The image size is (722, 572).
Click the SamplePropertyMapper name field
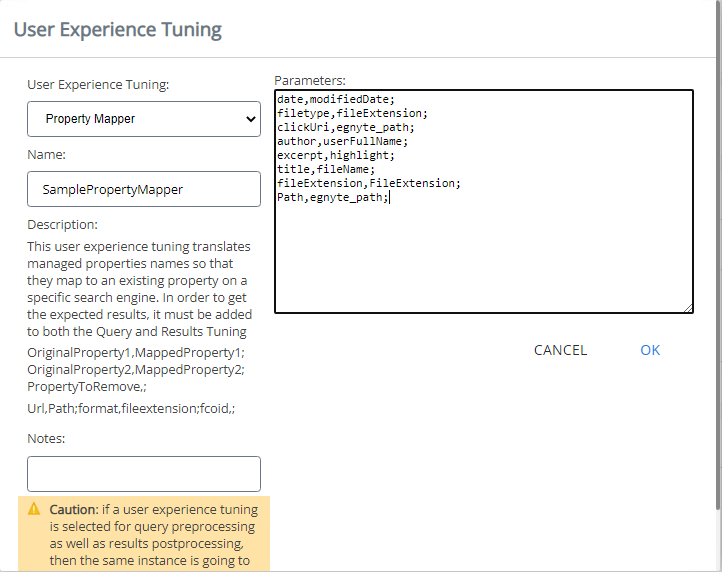(x=143, y=189)
